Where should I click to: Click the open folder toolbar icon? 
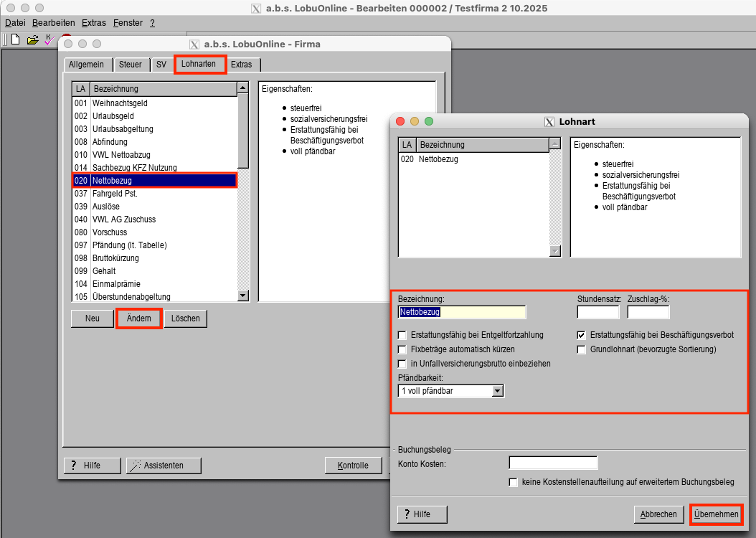(x=32, y=39)
